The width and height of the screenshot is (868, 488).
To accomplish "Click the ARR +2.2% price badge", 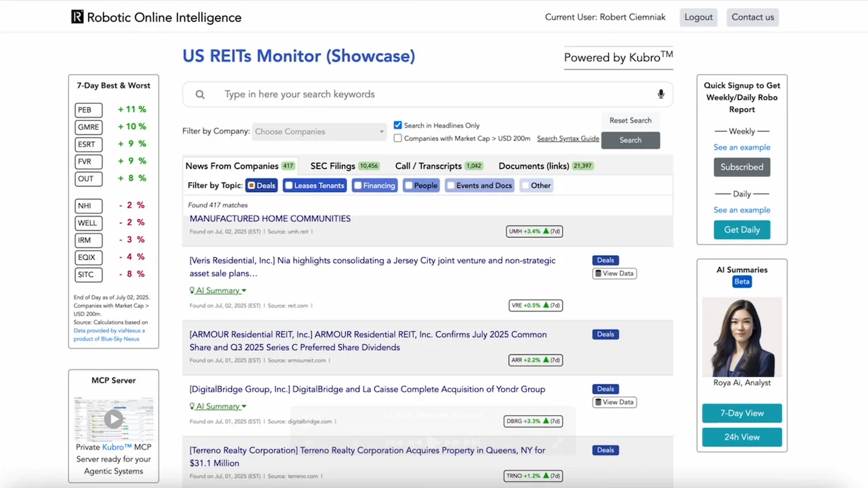I will click(536, 360).
